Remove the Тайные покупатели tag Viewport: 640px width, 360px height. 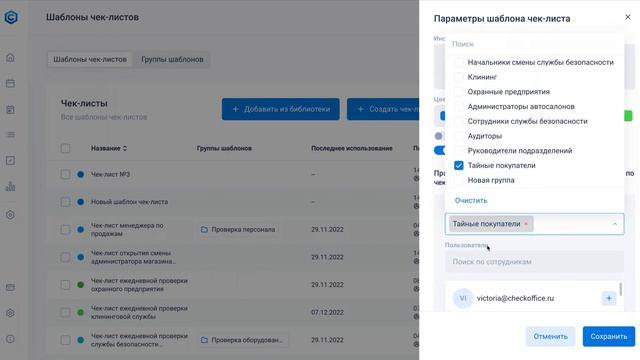tap(526, 224)
